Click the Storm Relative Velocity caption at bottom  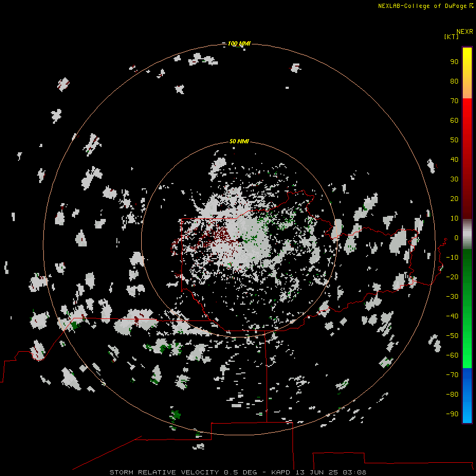[237, 472]
